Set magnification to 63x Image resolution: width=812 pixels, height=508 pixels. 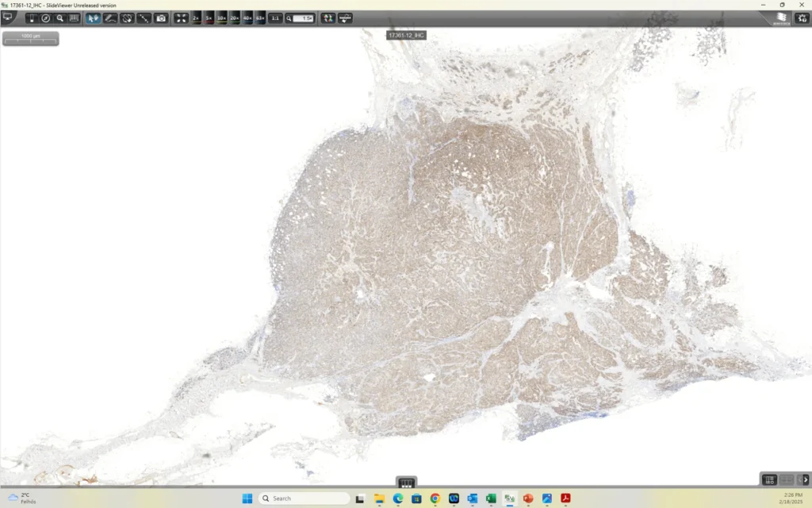click(x=260, y=18)
